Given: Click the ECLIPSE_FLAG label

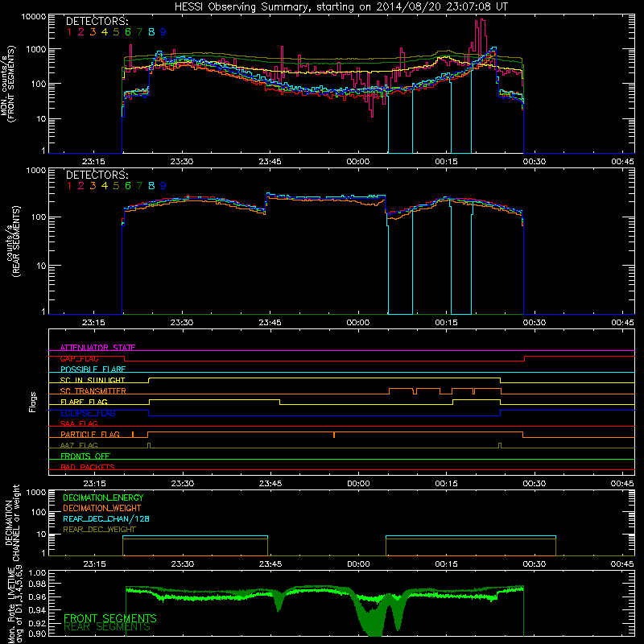Looking at the screenshot, I should (88, 413).
